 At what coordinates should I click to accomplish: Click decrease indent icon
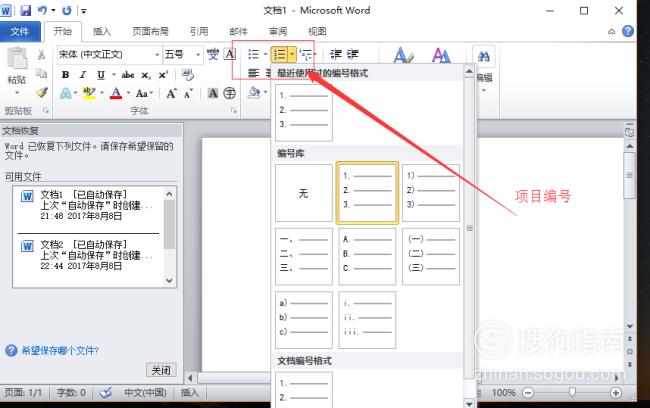point(335,54)
